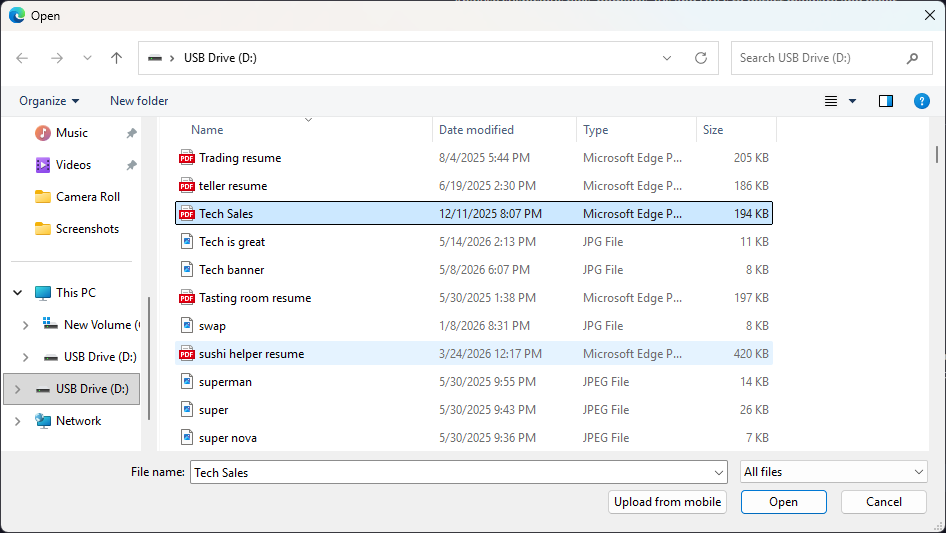Click the 'super nova' file name
The image size is (946, 533).
(x=228, y=438)
